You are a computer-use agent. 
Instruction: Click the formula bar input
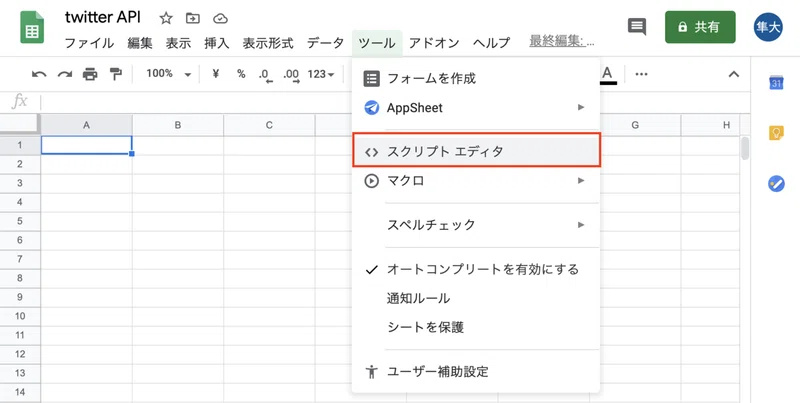(x=393, y=102)
